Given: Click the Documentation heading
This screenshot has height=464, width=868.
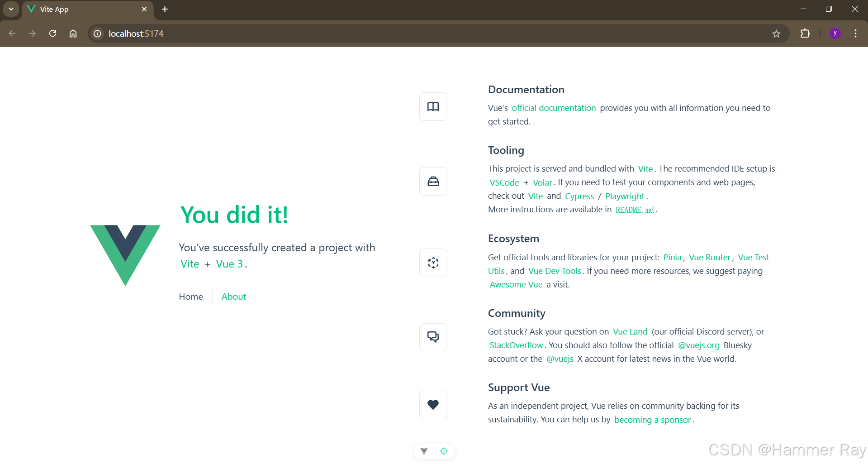Looking at the screenshot, I should (x=526, y=90).
